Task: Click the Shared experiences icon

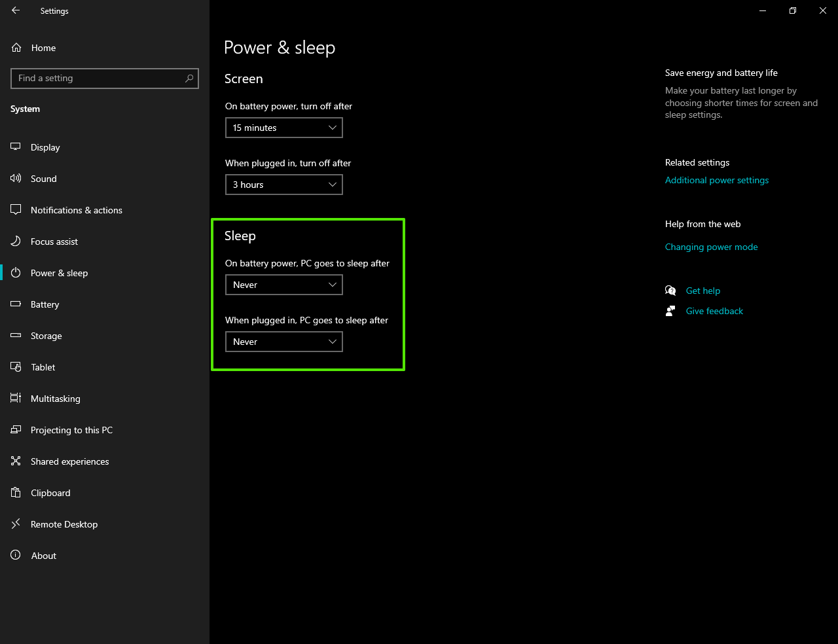Action: (x=16, y=461)
